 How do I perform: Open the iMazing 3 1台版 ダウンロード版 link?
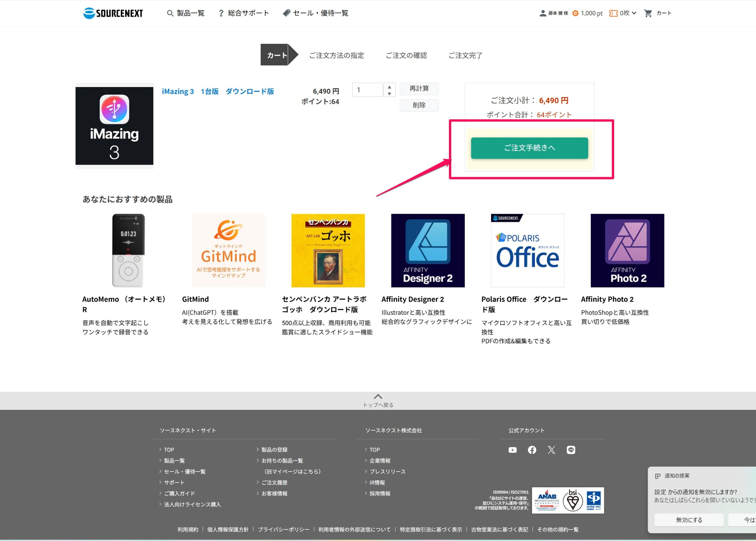click(x=218, y=91)
